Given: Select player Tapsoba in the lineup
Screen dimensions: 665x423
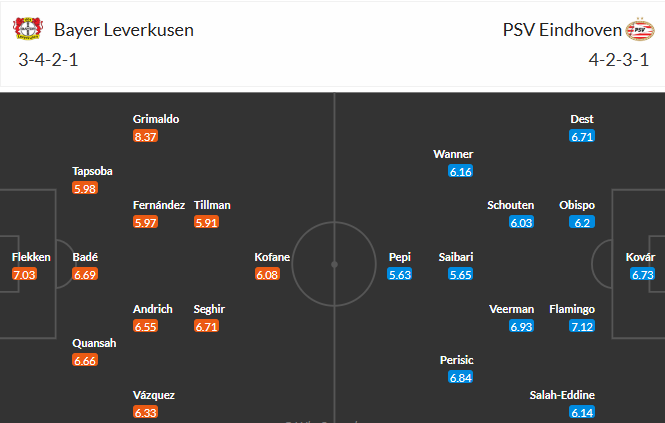Looking at the screenshot, I should click(x=93, y=171).
